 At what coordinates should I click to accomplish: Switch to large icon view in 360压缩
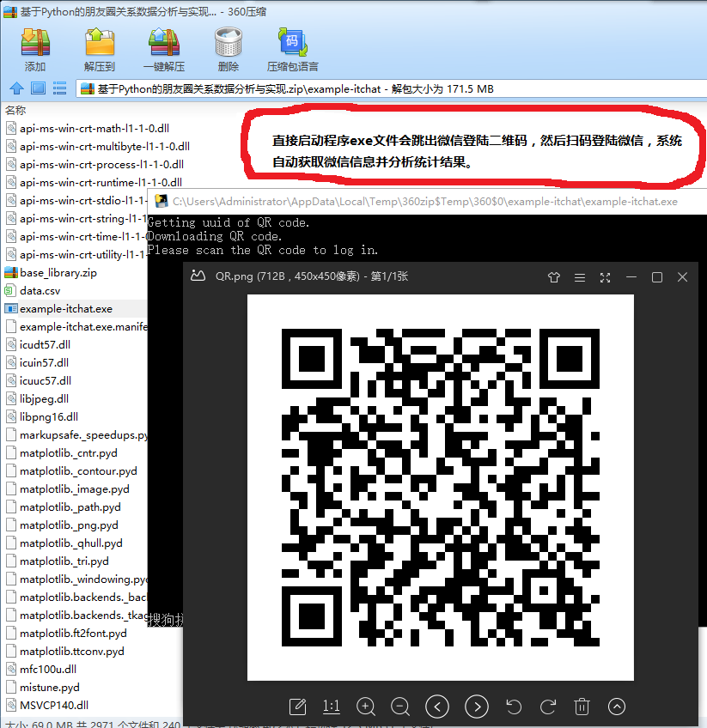click(38, 88)
